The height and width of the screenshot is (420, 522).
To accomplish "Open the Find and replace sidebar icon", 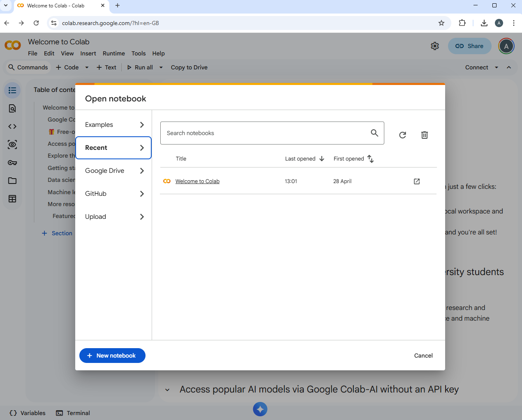I will [12, 108].
